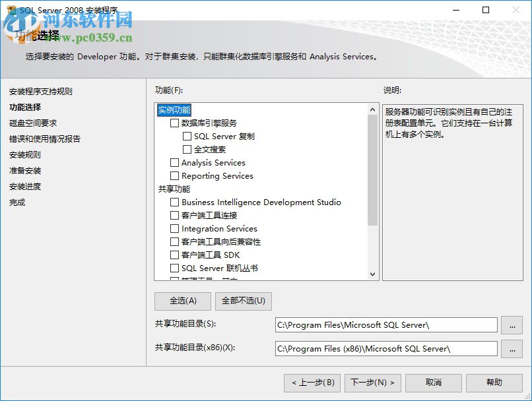Click the feature list scrollbar down arrow
This screenshot has width=532, height=401.
tap(372, 275)
